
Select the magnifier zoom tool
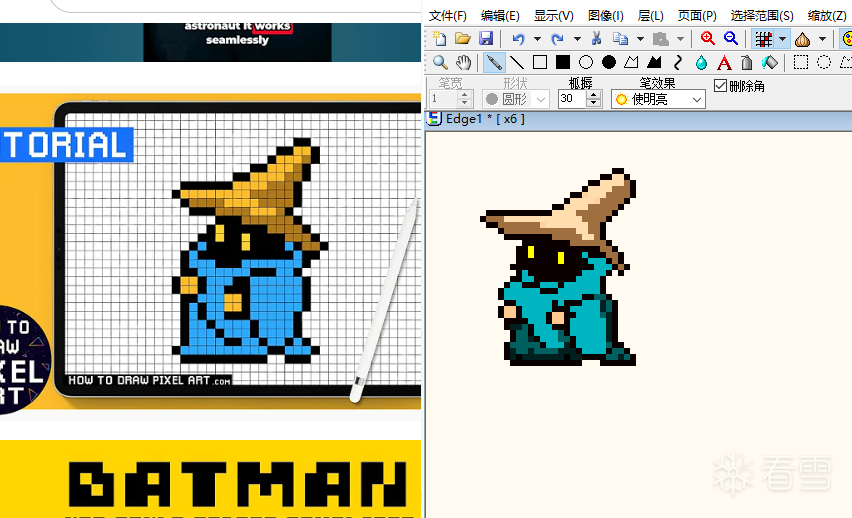440,63
